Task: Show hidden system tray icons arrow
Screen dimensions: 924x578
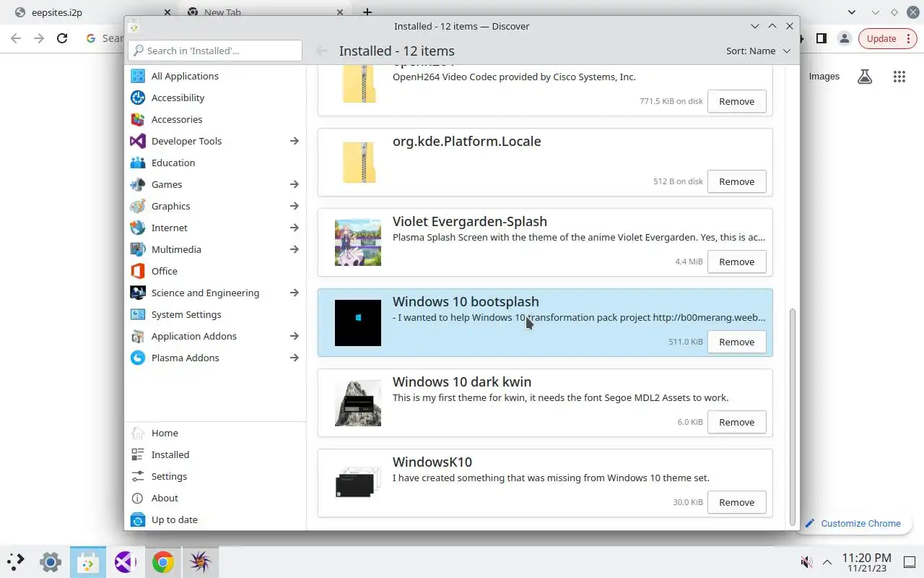Action: point(827,561)
